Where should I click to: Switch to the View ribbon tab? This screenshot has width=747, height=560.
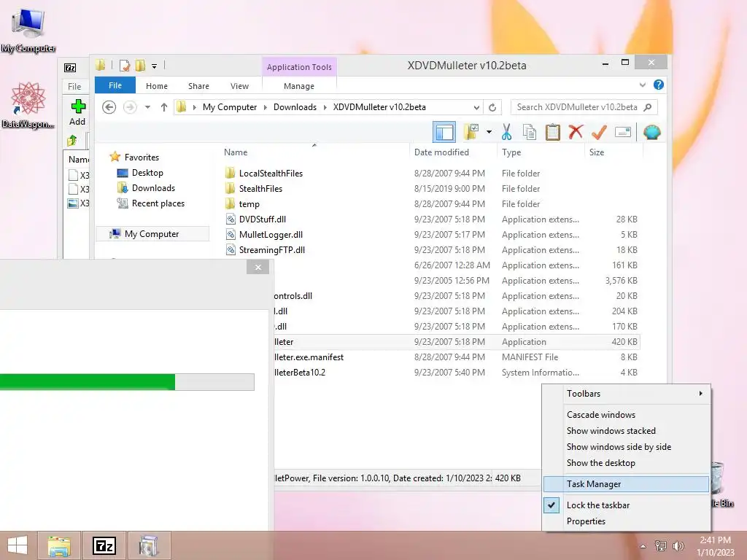click(239, 86)
